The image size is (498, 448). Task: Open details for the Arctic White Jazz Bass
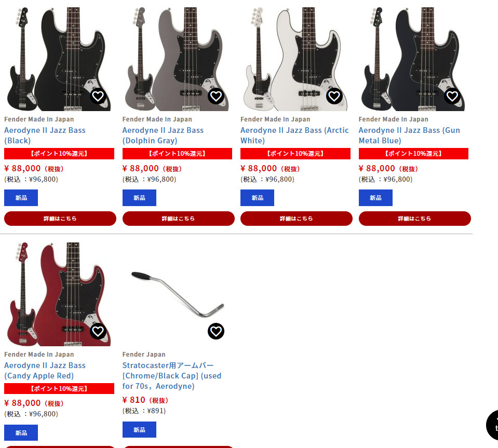pyautogui.click(x=297, y=219)
